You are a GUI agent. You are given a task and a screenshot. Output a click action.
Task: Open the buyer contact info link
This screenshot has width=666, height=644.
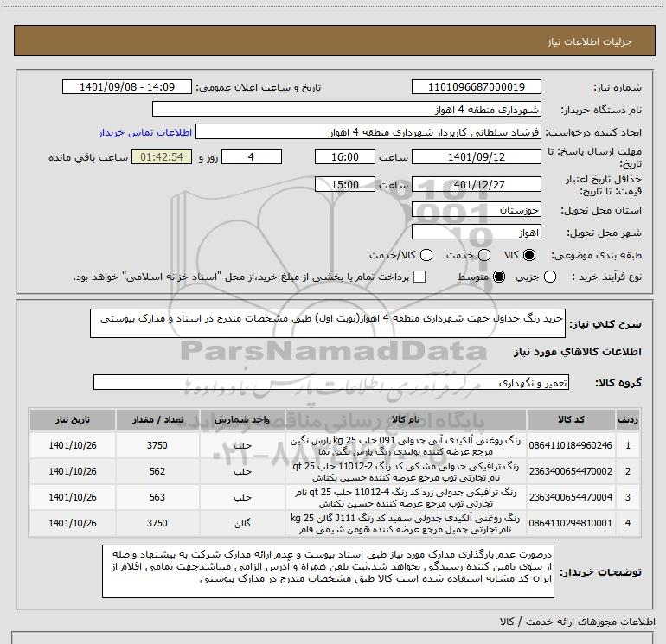click(x=145, y=132)
